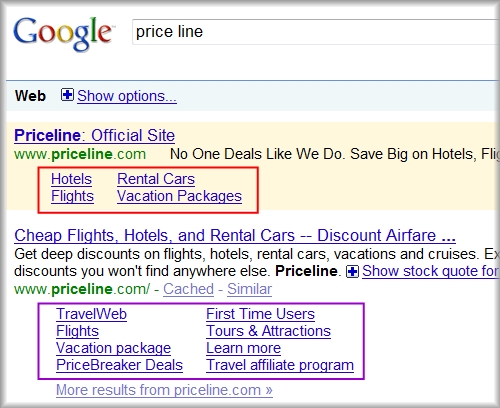500x408 pixels.
Task: Open the Rental Cars ad sitelink
Action: pyautogui.click(x=156, y=179)
